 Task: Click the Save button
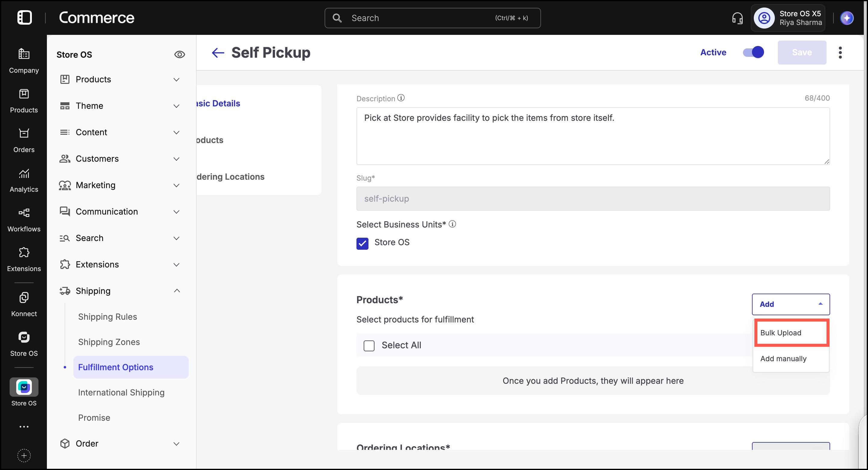click(x=802, y=53)
